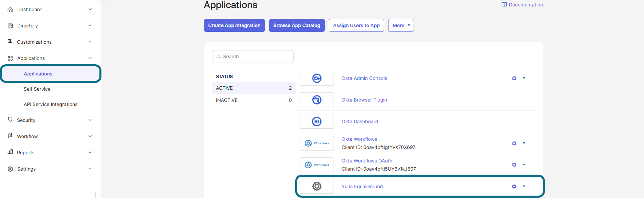Expand the Settings menu chevron

pyautogui.click(x=90, y=169)
